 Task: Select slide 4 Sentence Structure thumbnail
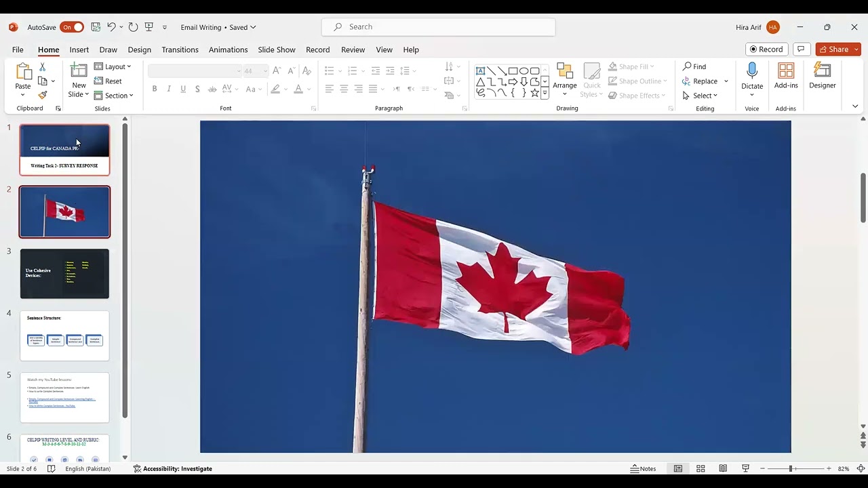(64, 335)
